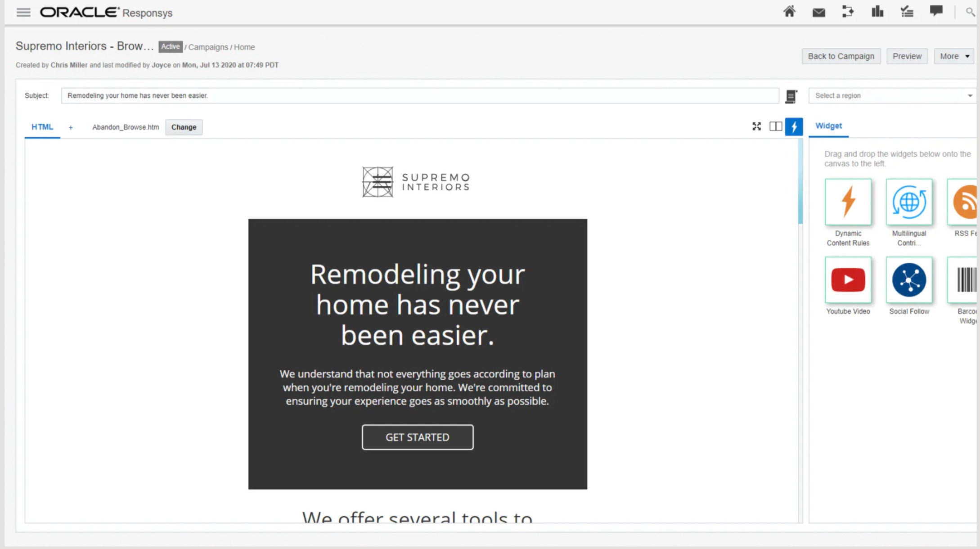This screenshot has width=980, height=549.
Task: Open the bar chart Insight icon
Action: click(x=877, y=12)
